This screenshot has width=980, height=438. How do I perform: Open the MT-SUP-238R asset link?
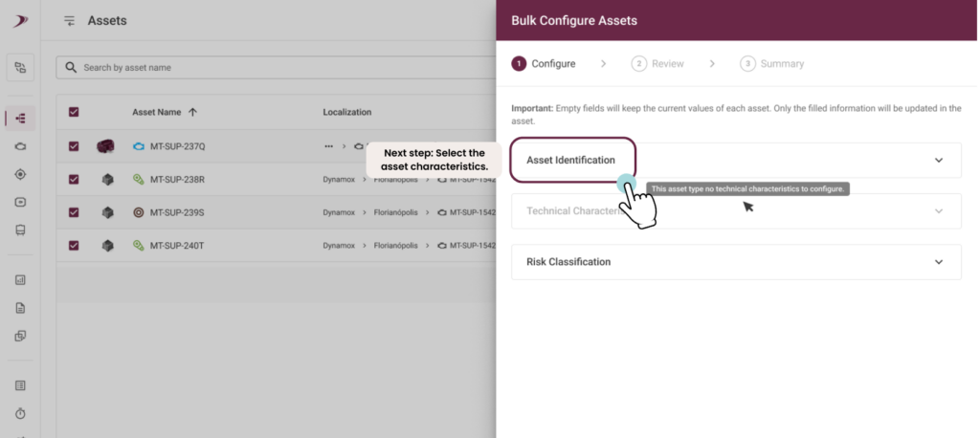click(x=177, y=180)
